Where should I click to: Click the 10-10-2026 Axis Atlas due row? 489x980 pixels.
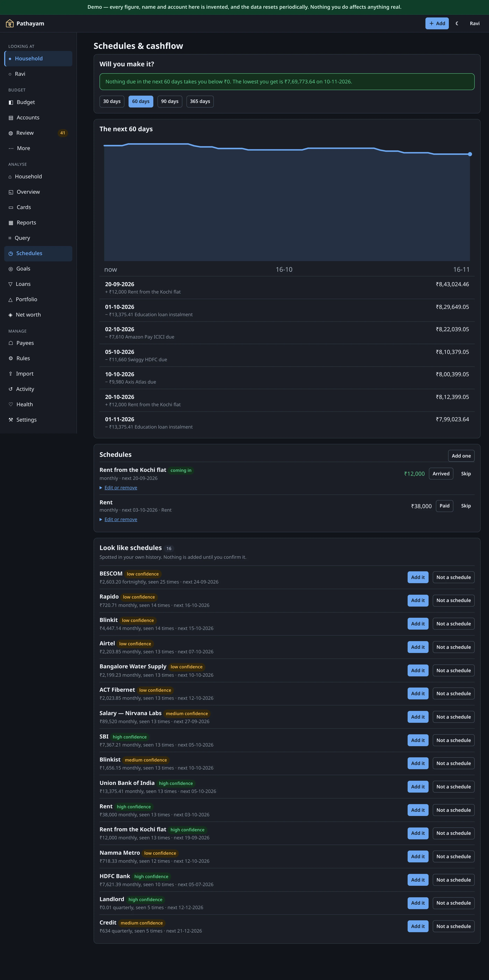287,378
